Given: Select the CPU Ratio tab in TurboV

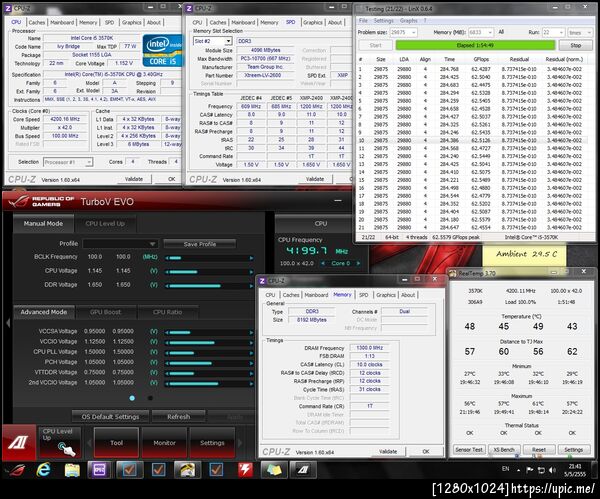Looking at the screenshot, I should click(167, 312).
